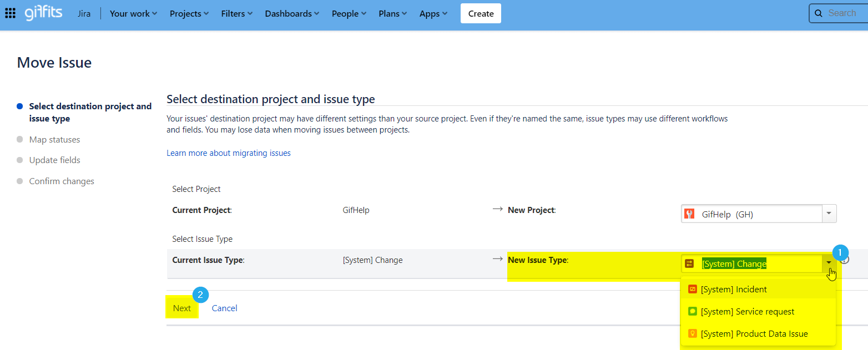
Task: Click the Next button
Action: tap(181, 308)
